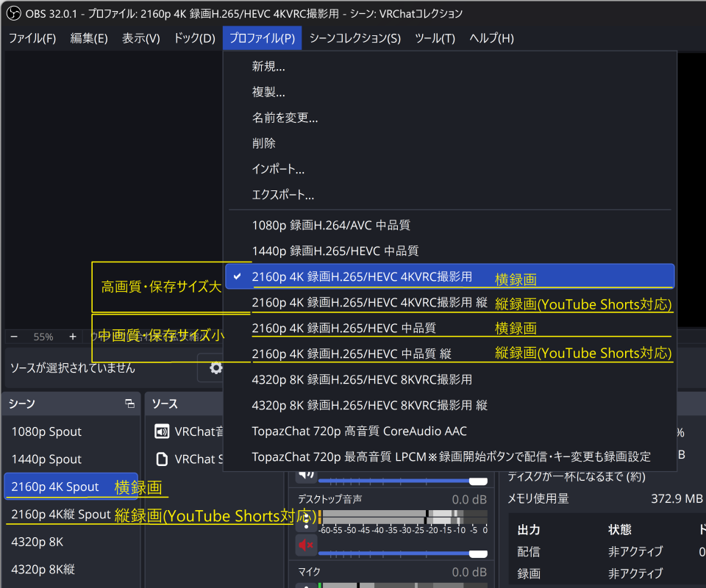Select the 1080p Spout scene

[46, 431]
